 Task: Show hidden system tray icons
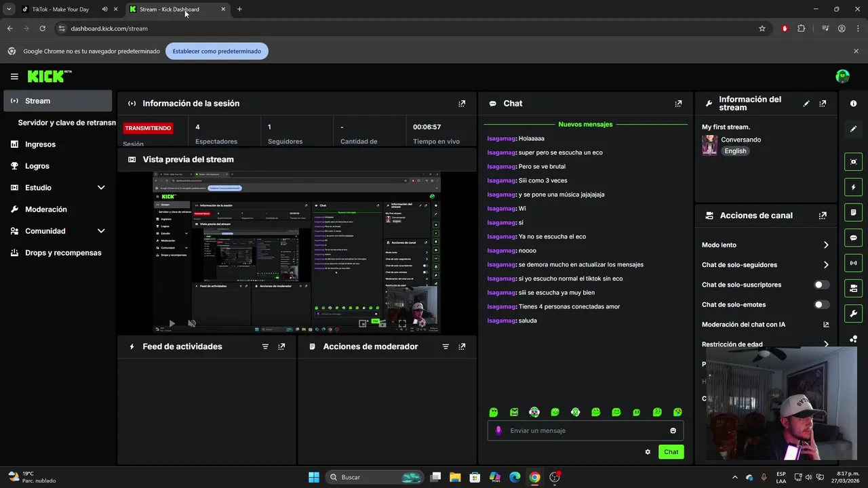click(x=734, y=477)
